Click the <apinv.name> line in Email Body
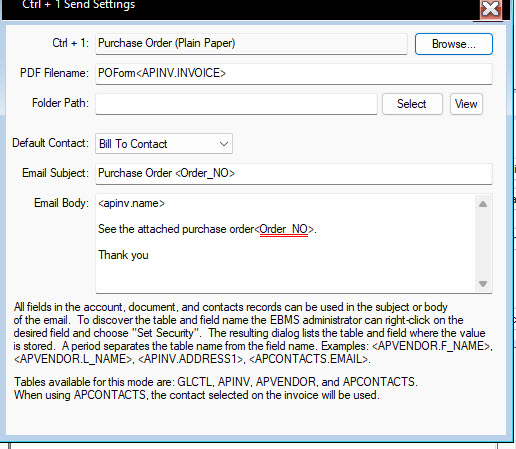516x449 pixels. (131, 204)
